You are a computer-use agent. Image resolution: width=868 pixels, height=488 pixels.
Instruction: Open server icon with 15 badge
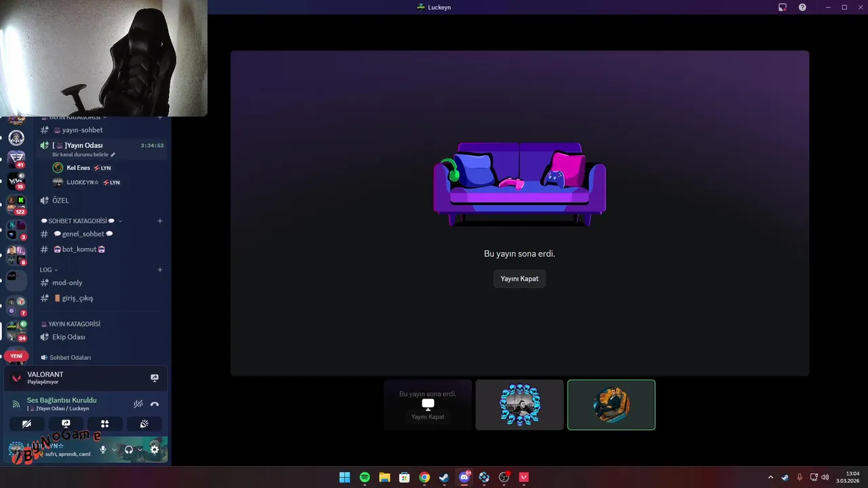click(x=16, y=181)
